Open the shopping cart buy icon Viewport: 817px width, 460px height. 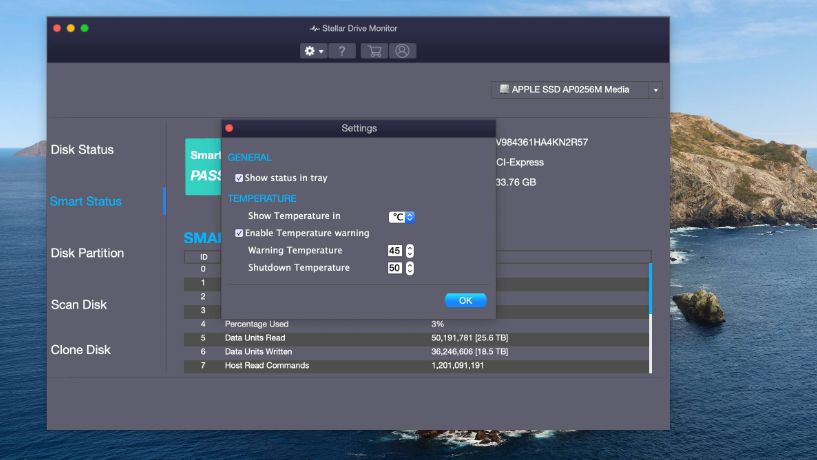[x=375, y=51]
